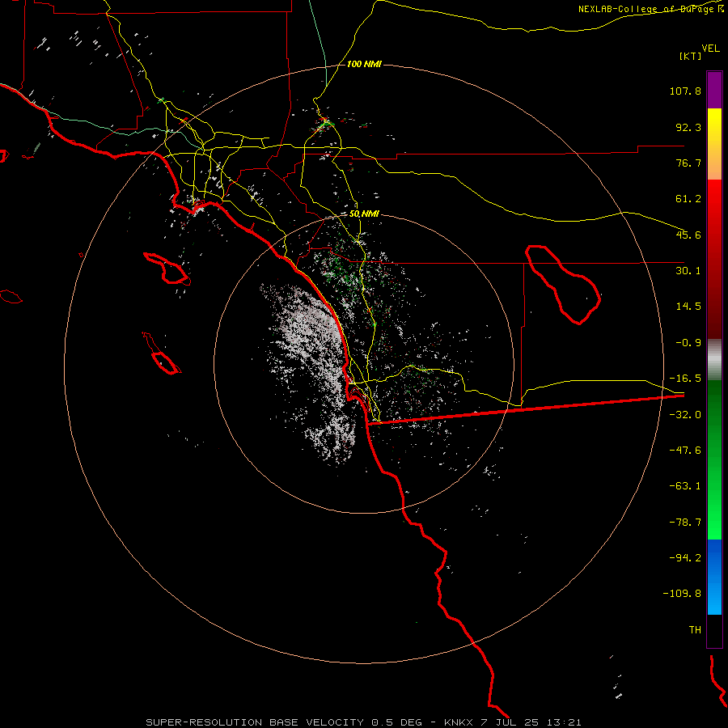Click the -94.2 velocity scale value
The height and width of the screenshot is (728, 728).
[x=685, y=558]
